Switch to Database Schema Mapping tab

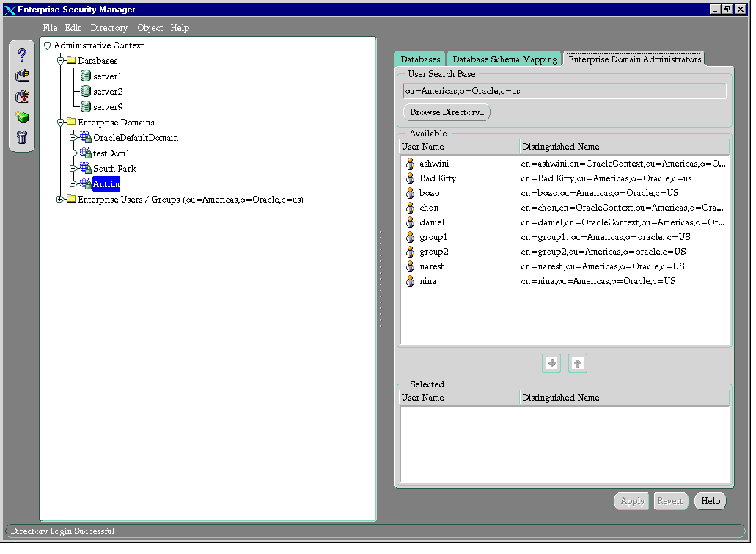pos(504,59)
